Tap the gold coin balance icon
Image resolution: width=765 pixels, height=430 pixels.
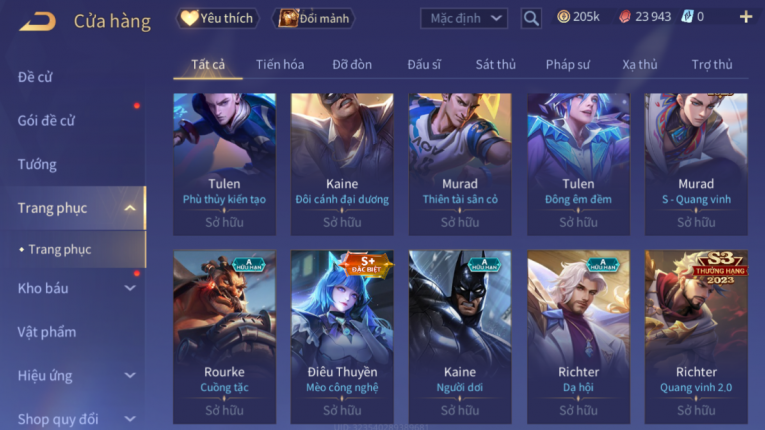564,17
